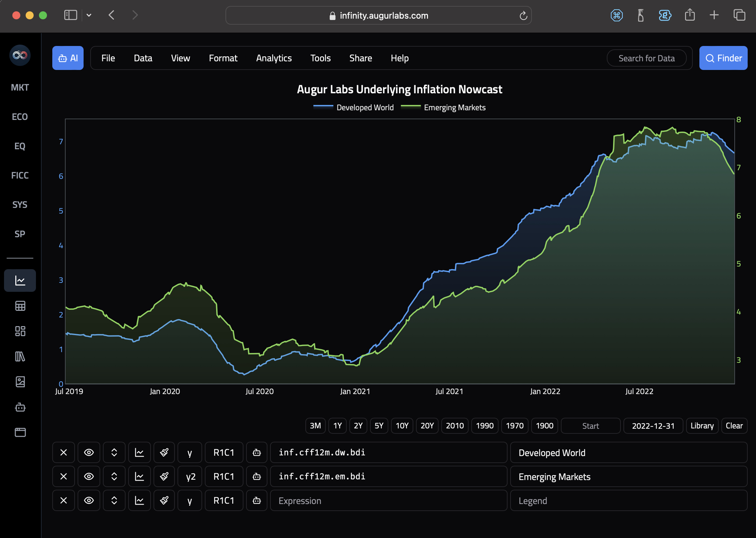
Task: Select the 5Y date range button
Action: [379, 426]
